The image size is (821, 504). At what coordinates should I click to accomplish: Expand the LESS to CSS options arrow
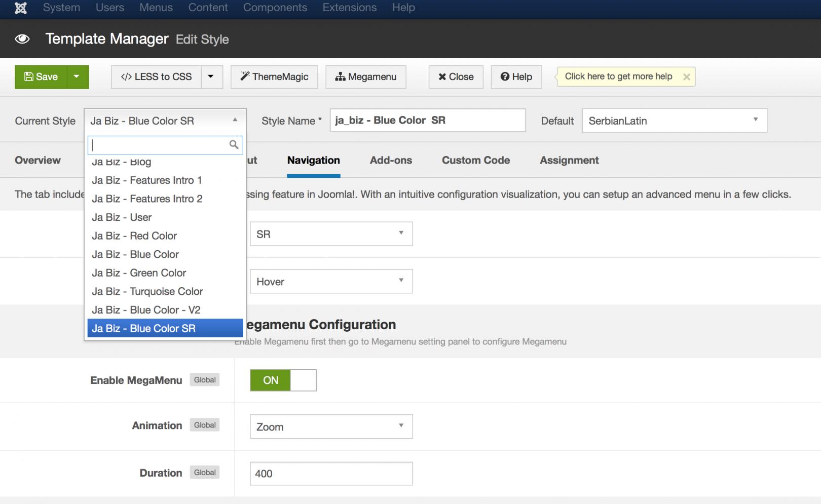coord(212,77)
